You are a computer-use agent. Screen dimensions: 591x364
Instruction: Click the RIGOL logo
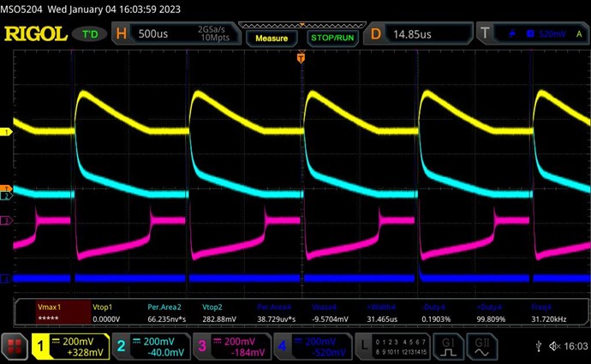tap(36, 34)
